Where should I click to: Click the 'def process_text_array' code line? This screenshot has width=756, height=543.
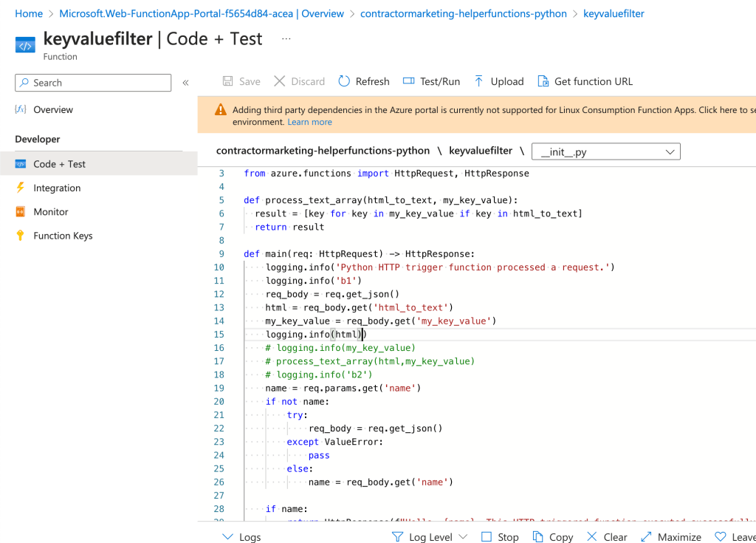pos(380,199)
